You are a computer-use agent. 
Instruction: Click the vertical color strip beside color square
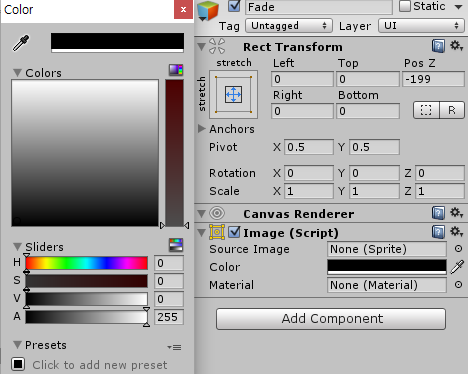[174, 153]
